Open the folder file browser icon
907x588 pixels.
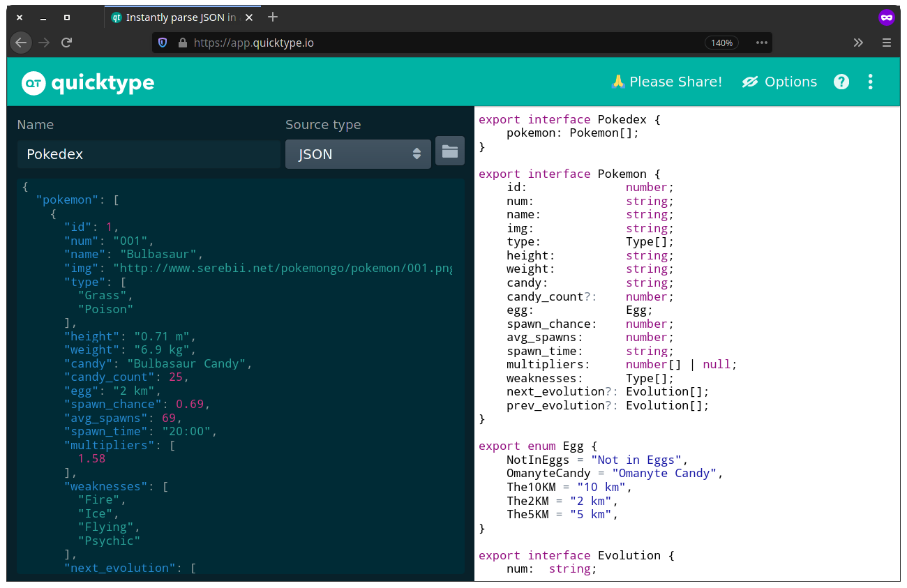[x=450, y=151]
